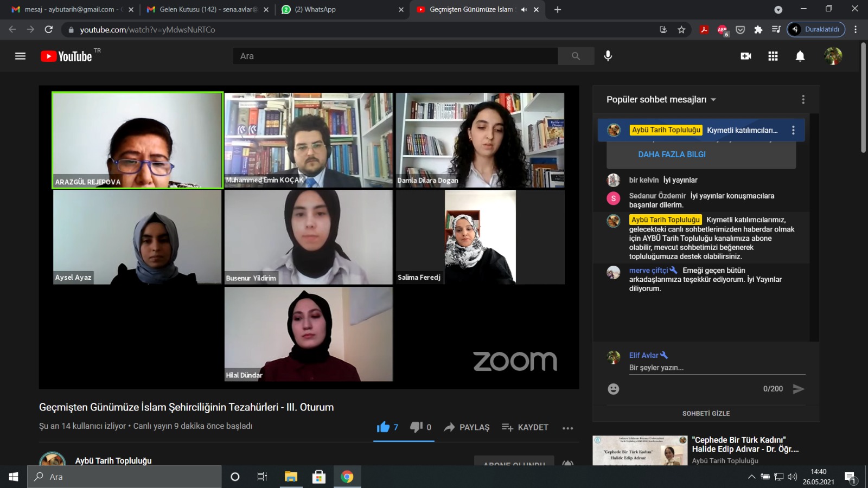Click the SOHBETİ GİZLE button
The width and height of the screenshot is (868, 488).
coord(706,413)
